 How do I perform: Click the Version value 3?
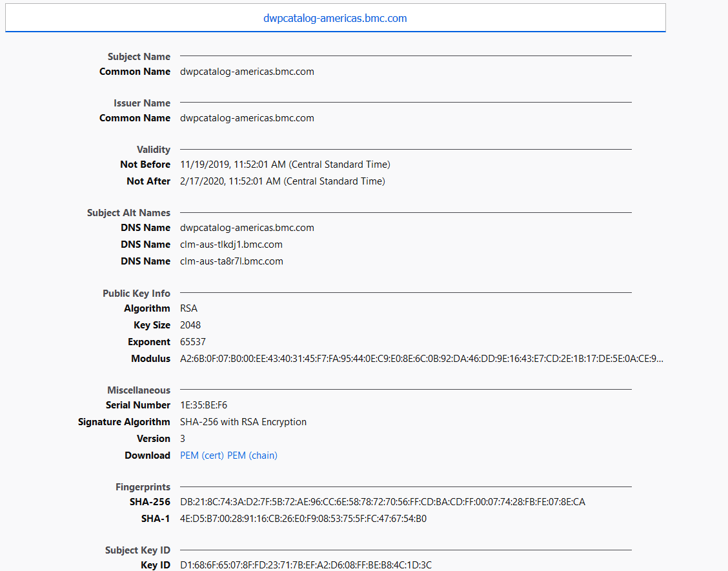point(183,439)
